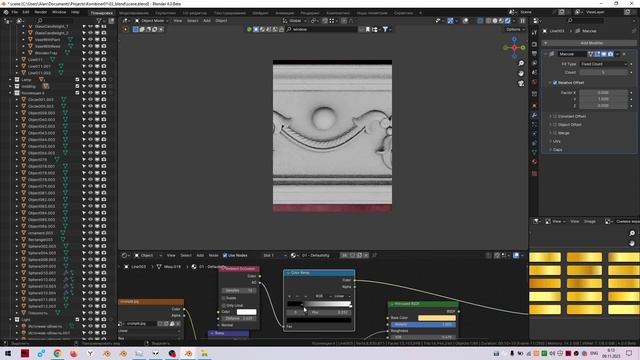Click the pan hand icon in the 3D viewport
The height and width of the screenshot is (360, 640).
(521, 73)
